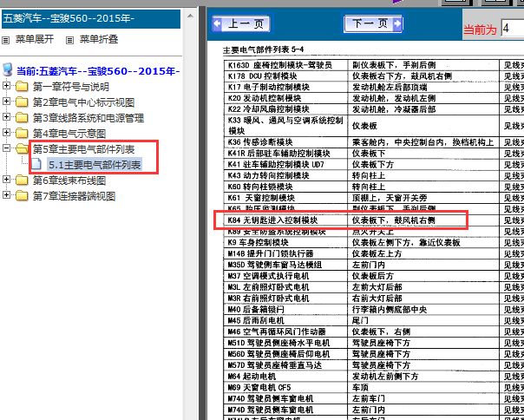The height and width of the screenshot is (420, 524).
Task: Click the K20 发动机控制模块 cell
Action: coord(286,98)
